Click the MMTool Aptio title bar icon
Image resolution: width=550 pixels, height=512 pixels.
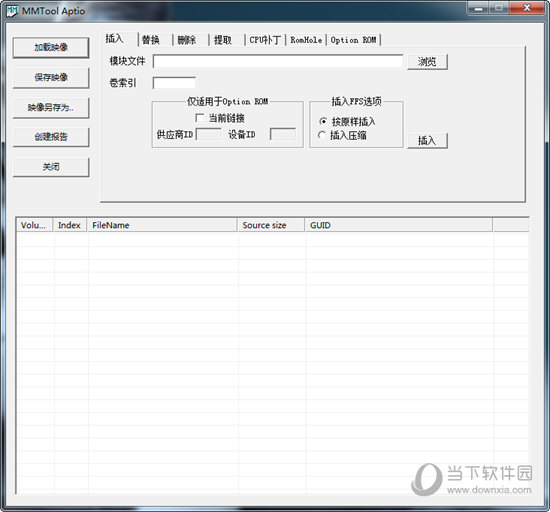tap(12, 11)
